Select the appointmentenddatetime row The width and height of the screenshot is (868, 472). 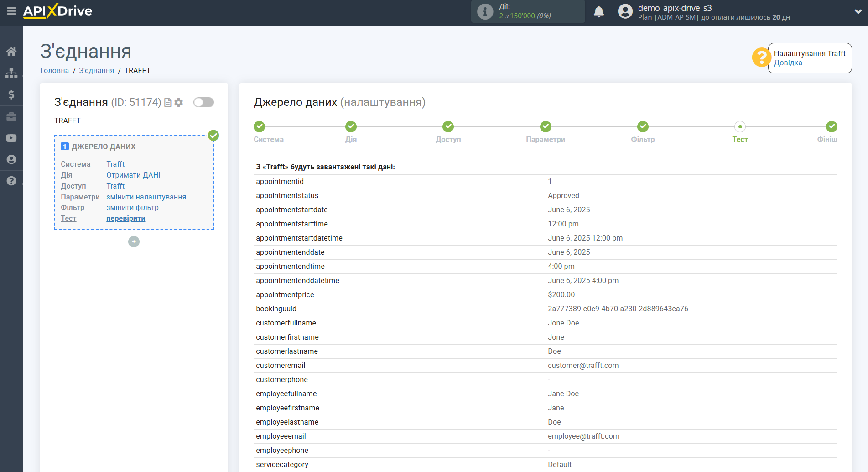tap(546, 281)
